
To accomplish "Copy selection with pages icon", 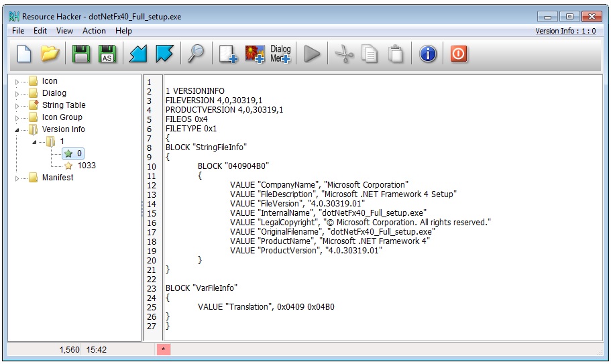I will coord(370,54).
